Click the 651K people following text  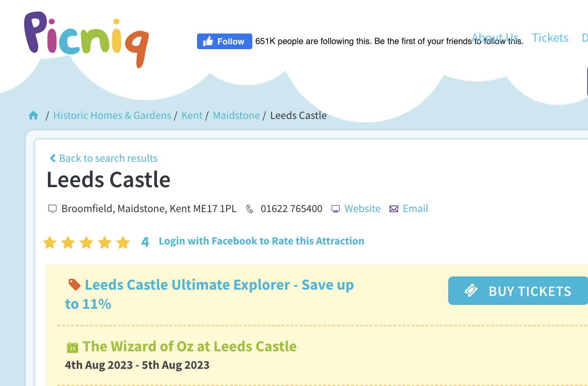[x=389, y=41]
